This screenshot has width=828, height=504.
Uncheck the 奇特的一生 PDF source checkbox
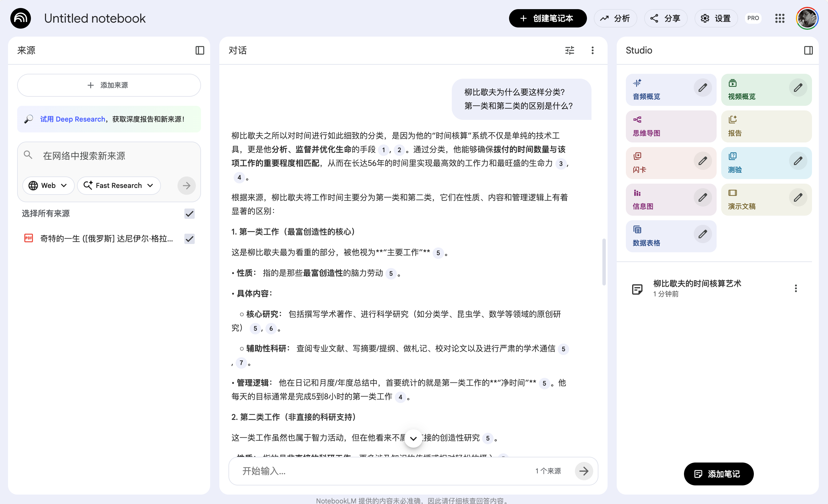pos(190,239)
